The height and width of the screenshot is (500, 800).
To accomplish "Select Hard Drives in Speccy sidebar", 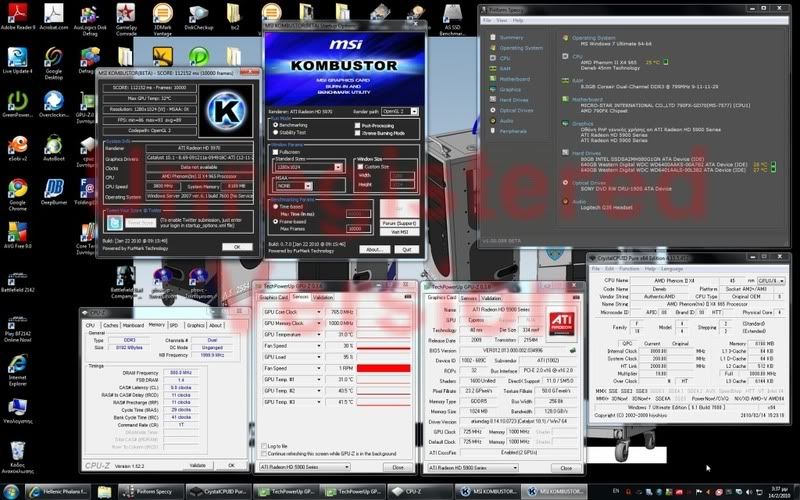I will coord(514,100).
